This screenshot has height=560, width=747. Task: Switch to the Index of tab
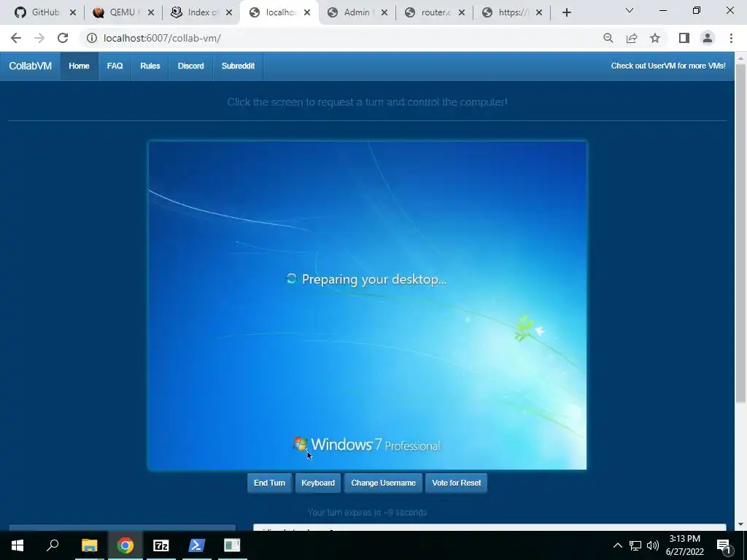click(201, 12)
